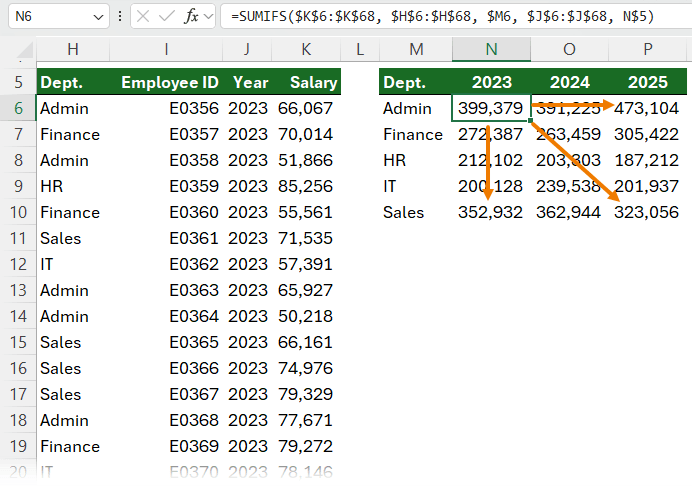Select salary cell 66,067
This screenshot has width=692, height=486.
[306, 108]
